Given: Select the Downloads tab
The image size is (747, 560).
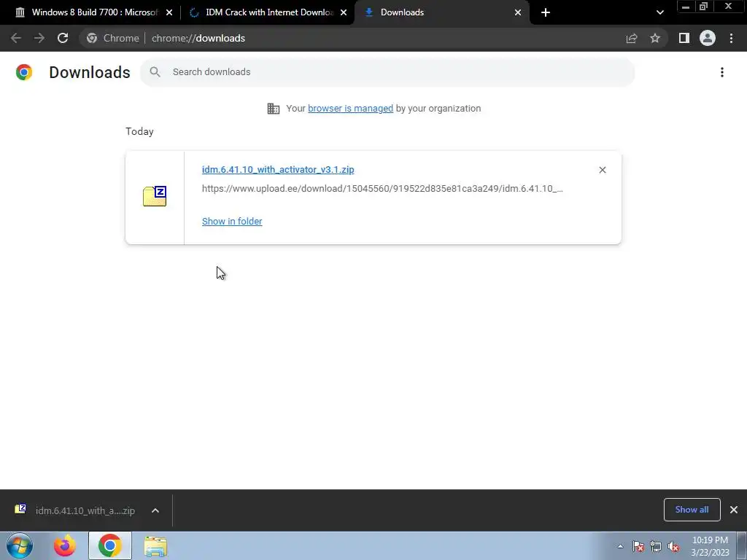Looking at the screenshot, I should (x=441, y=12).
